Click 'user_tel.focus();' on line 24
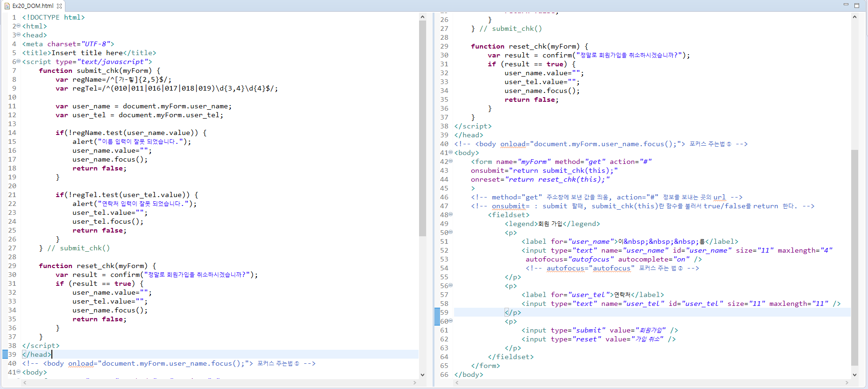 tap(108, 221)
